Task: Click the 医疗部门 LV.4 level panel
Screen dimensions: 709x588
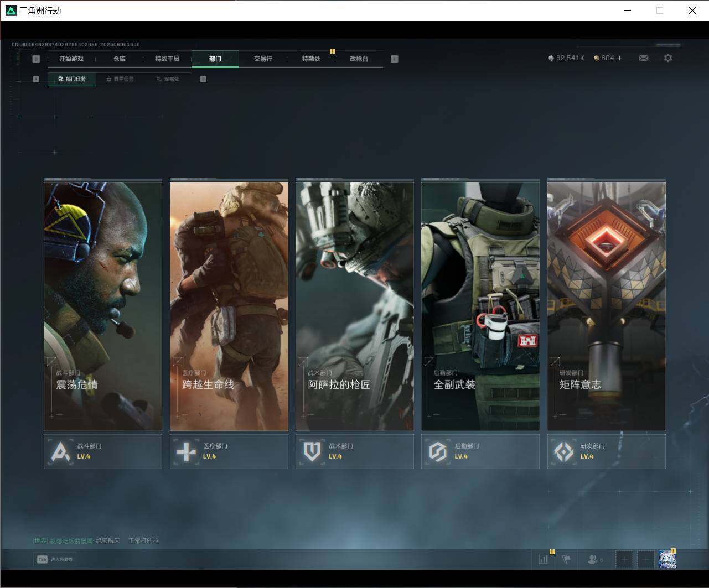Action: click(x=229, y=451)
